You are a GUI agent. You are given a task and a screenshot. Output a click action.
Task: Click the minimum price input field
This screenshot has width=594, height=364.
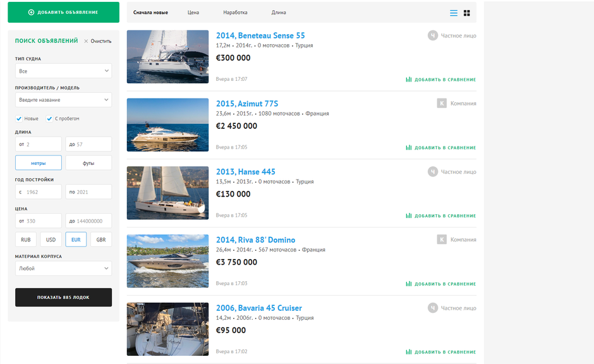point(39,221)
